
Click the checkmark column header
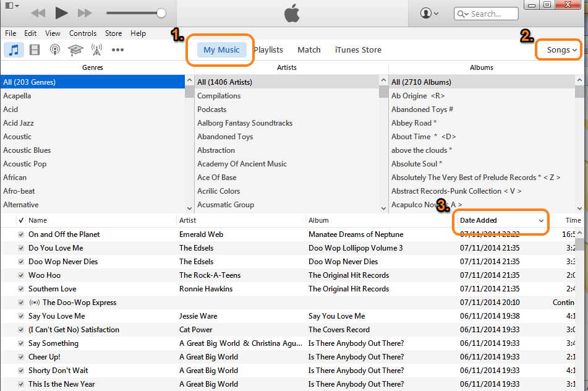(21, 220)
